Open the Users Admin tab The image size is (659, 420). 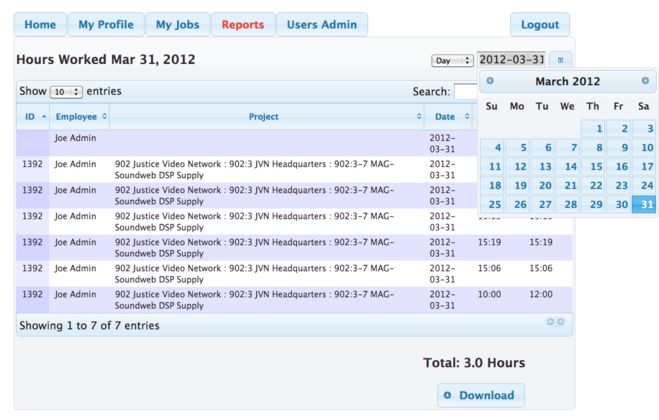(x=321, y=25)
